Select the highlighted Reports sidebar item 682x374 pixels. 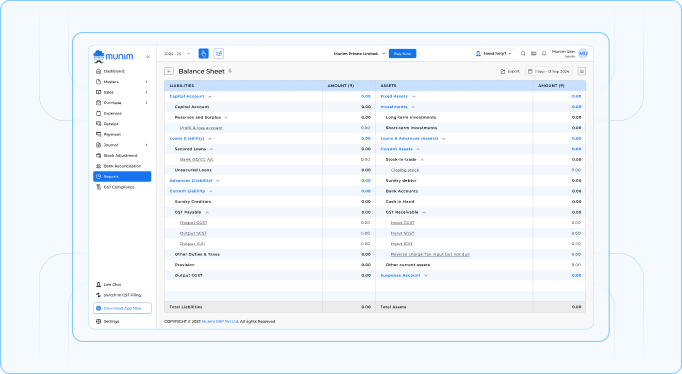pos(122,177)
